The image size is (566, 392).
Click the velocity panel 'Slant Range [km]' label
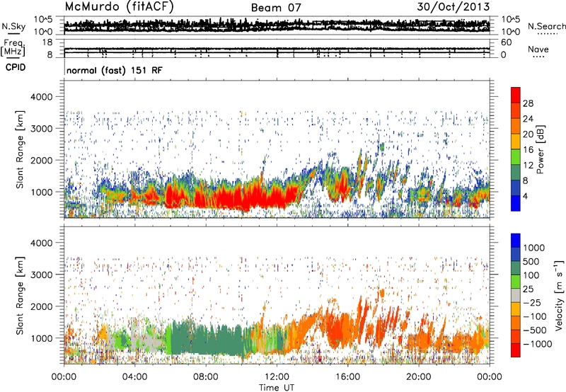(x=20, y=295)
